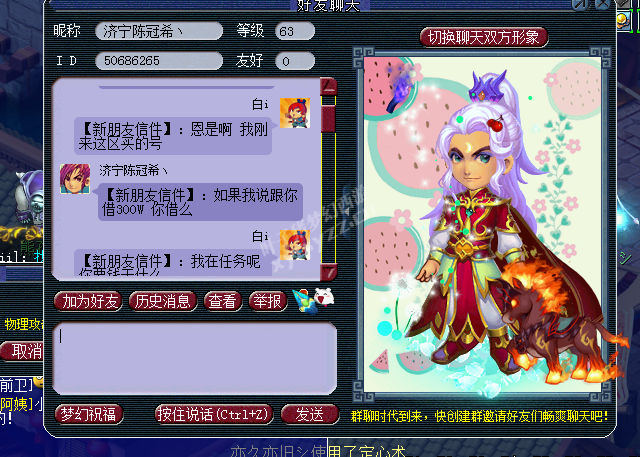
Task: Click the pin icon in title bar
Action: point(579,4)
